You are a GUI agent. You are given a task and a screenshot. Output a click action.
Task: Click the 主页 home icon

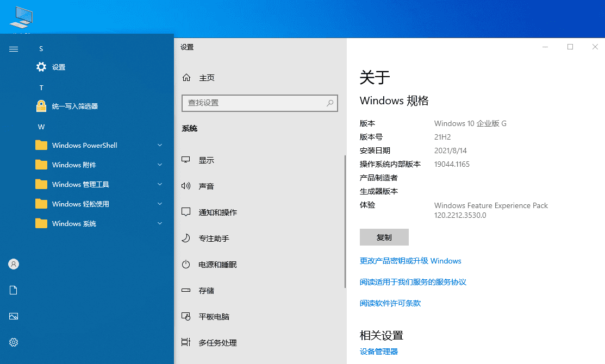click(x=186, y=78)
